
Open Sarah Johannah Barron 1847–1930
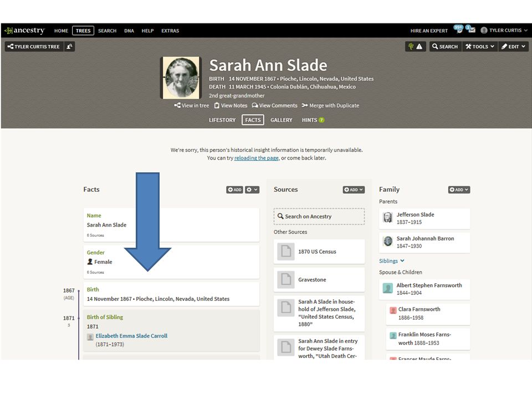[x=424, y=242]
